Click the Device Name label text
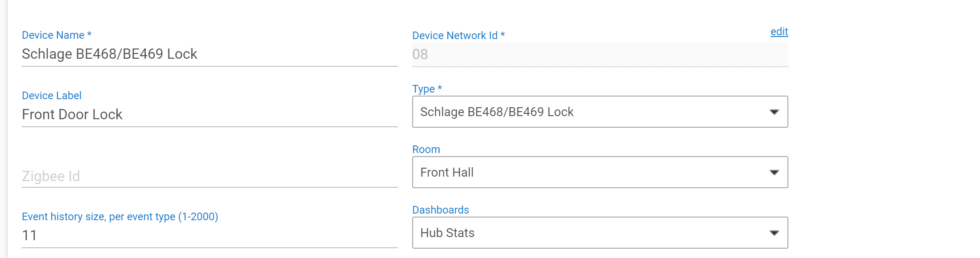The image size is (980, 258). coord(53,35)
